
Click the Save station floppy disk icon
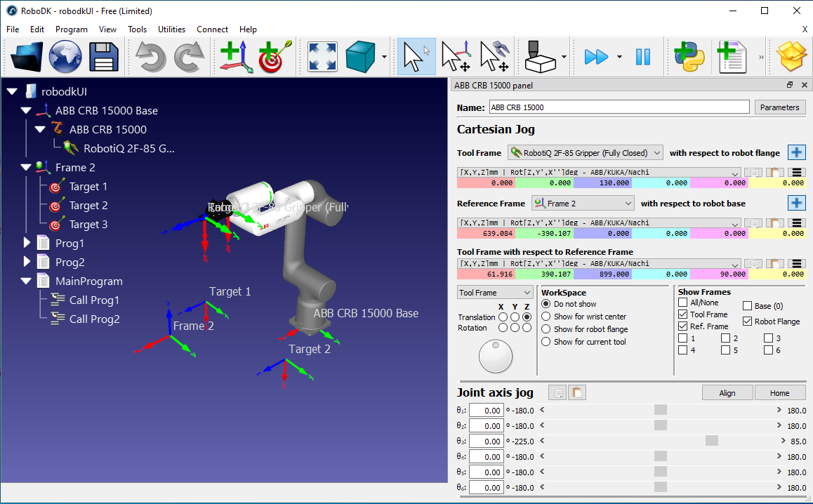point(103,57)
